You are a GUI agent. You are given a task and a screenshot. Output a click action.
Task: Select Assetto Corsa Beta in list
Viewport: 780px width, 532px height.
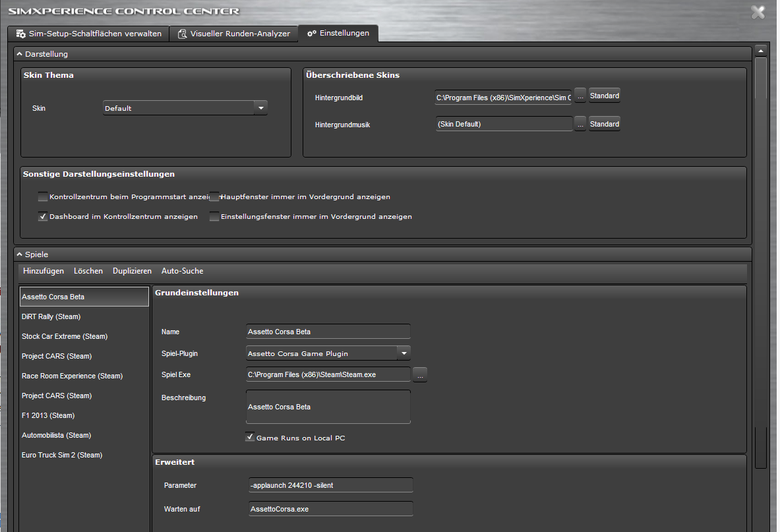84,297
